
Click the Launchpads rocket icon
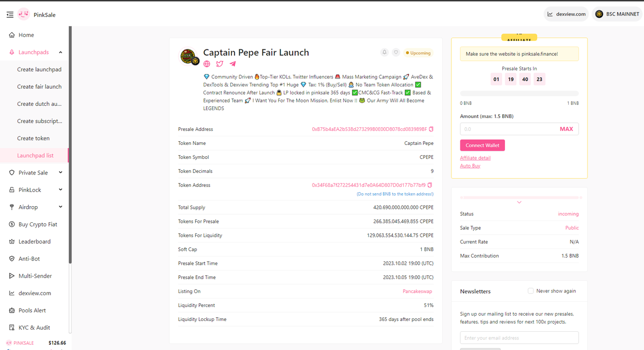point(12,52)
